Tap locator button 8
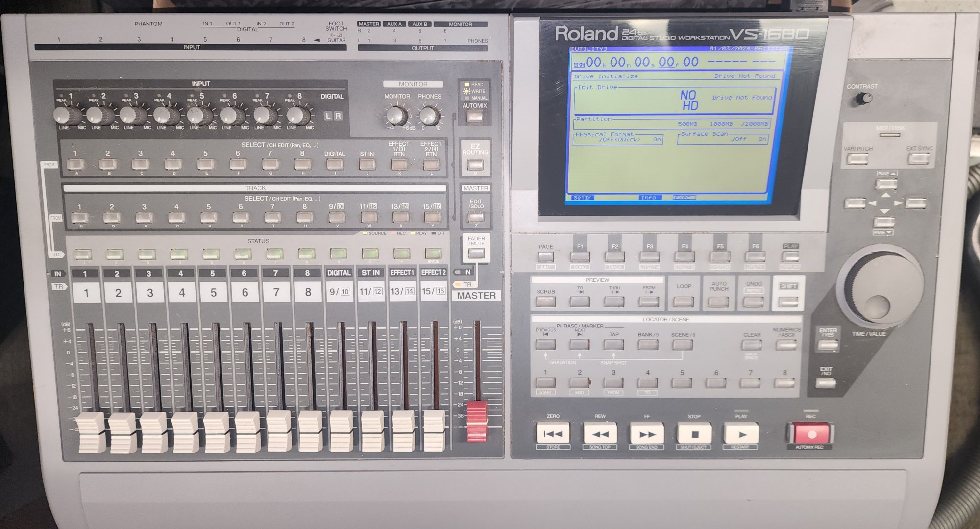The image size is (980, 529). pos(784,383)
